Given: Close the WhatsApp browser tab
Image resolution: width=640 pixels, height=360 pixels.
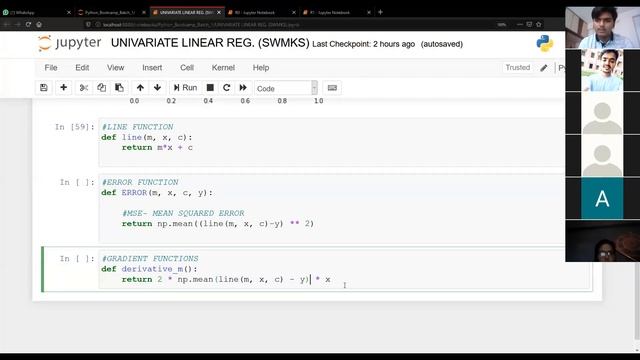Looking at the screenshot, I should 69,13.
